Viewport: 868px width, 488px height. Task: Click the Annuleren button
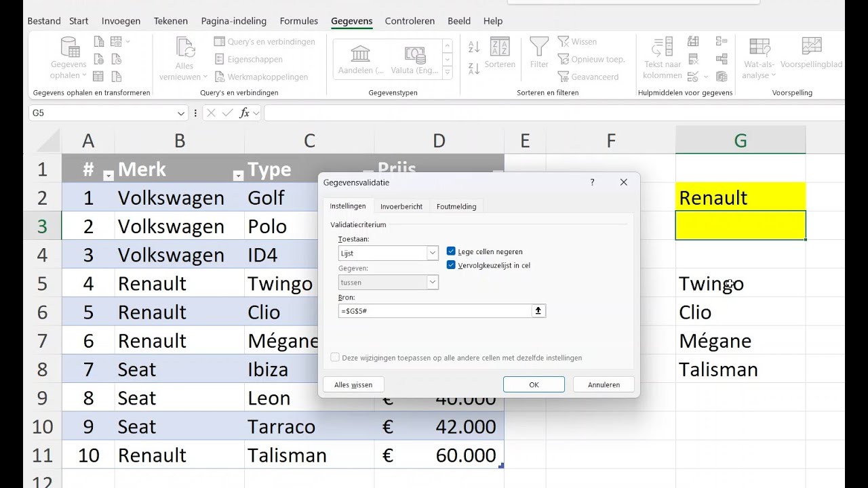pyautogui.click(x=604, y=384)
